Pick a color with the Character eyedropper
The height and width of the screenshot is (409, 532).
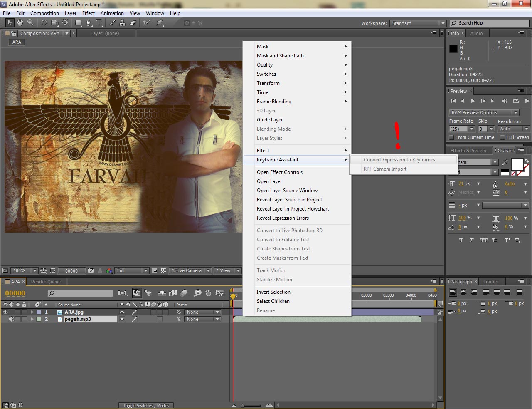pos(505,162)
